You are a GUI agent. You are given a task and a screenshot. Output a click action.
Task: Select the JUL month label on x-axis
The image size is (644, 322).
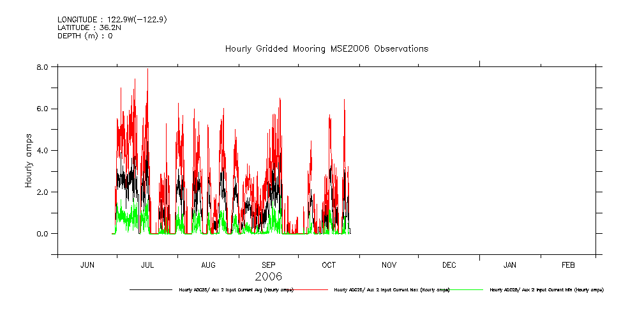pyautogui.click(x=147, y=264)
